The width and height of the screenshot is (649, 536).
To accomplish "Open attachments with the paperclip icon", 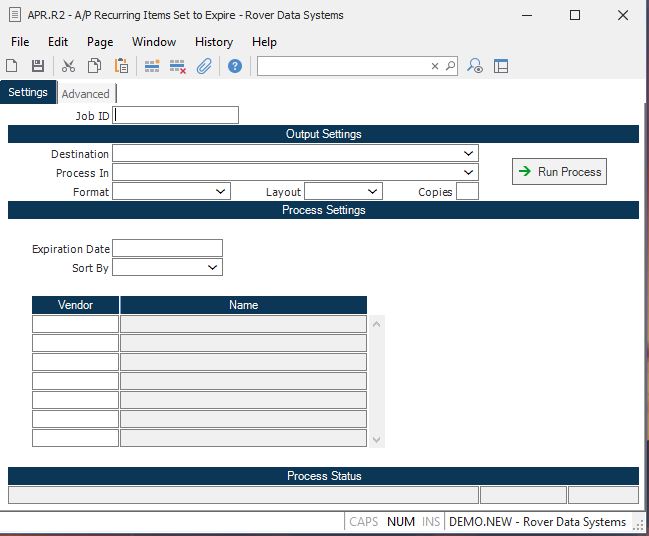I will (x=204, y=66).
